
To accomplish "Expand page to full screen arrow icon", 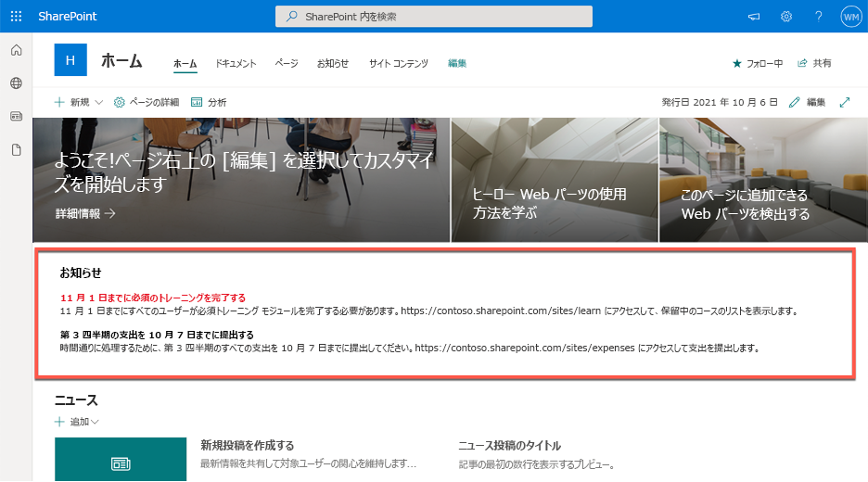I will 844,102.
